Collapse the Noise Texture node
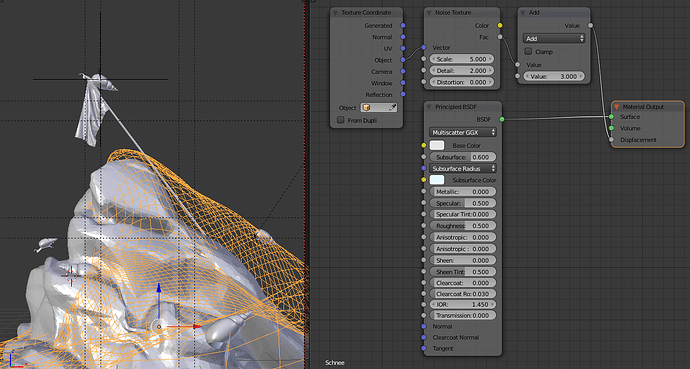Screen dimensions: 690x369 (x=429, y=13)
